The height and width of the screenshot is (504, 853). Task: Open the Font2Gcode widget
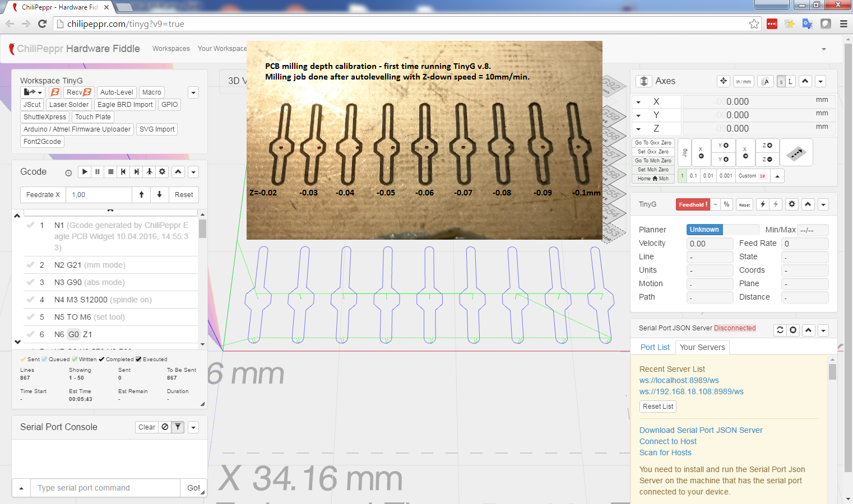(42, 142)
